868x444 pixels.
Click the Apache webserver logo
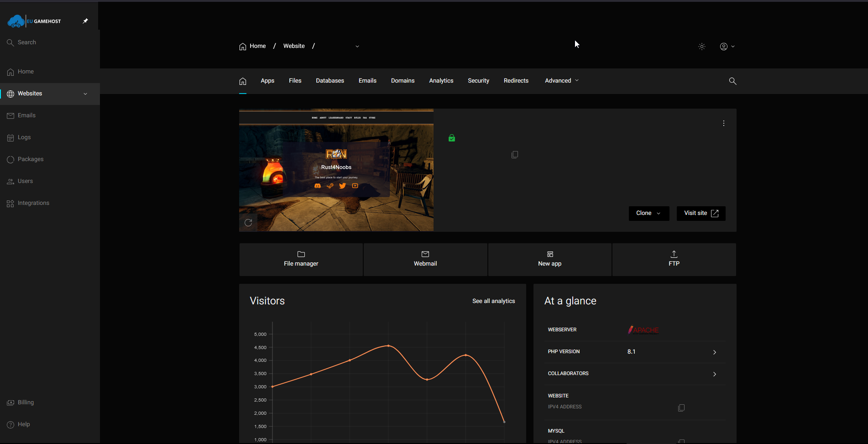point(643,330)
